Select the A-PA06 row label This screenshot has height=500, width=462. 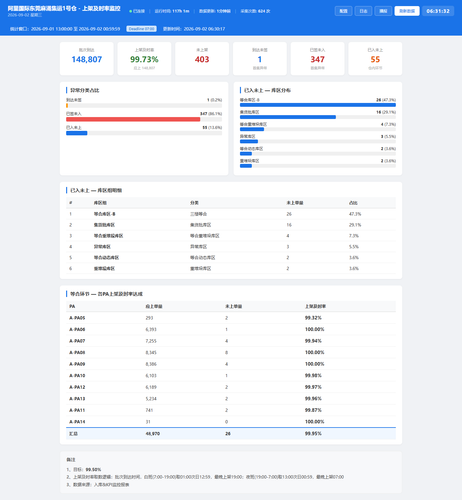pyautogui.click(x=77, y=329)
